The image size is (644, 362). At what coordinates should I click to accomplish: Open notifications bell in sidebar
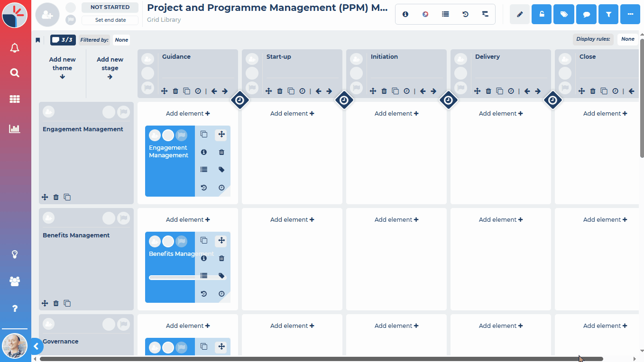[x=15, y=48]
